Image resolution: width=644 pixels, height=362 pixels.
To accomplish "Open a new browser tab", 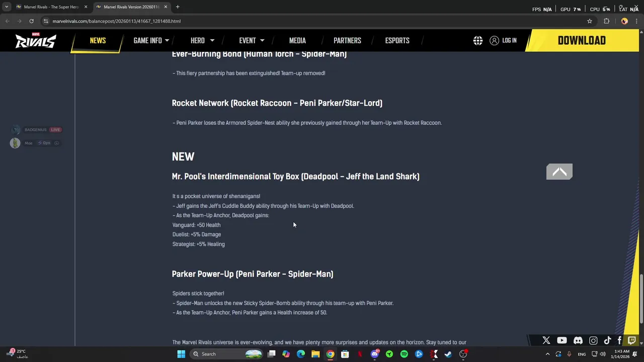I will point(178,7).
